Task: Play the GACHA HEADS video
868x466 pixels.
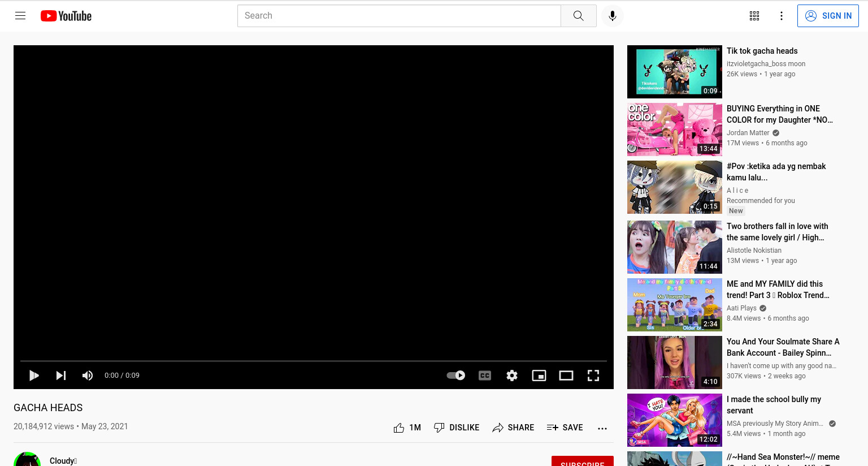Action: 34,376
